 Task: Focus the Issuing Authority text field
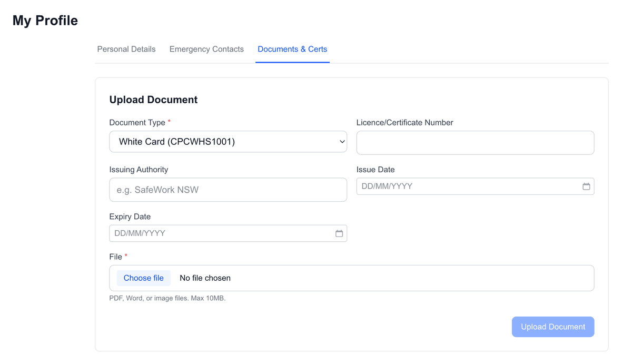click(228, 190)
